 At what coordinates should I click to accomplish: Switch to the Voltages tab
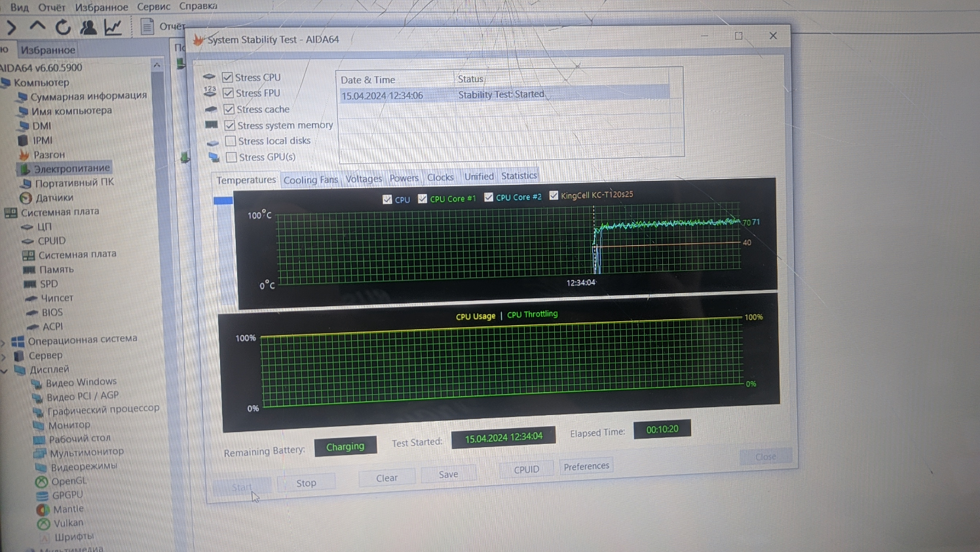click(364, 178)
